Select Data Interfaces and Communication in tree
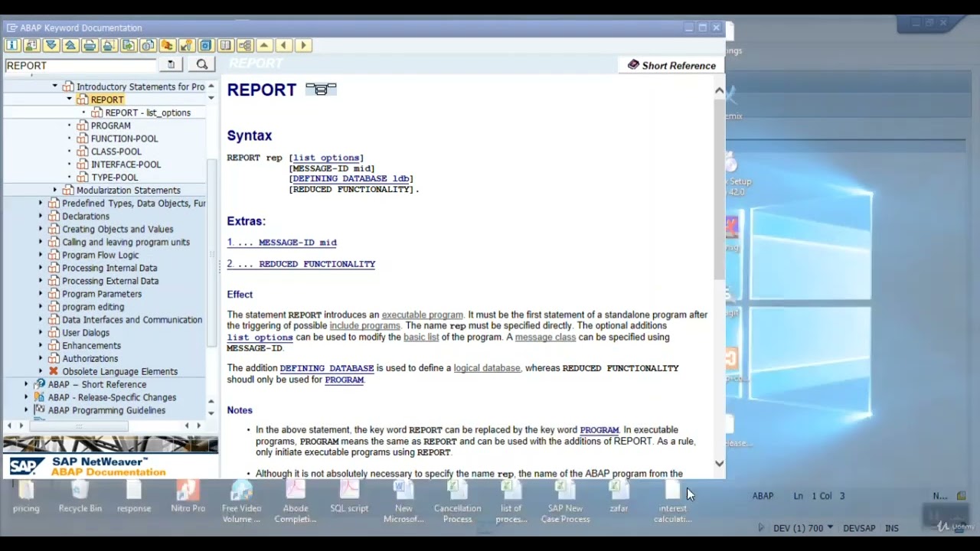Image resolution: width=980 pixels, height=551 pixels. 132,320
